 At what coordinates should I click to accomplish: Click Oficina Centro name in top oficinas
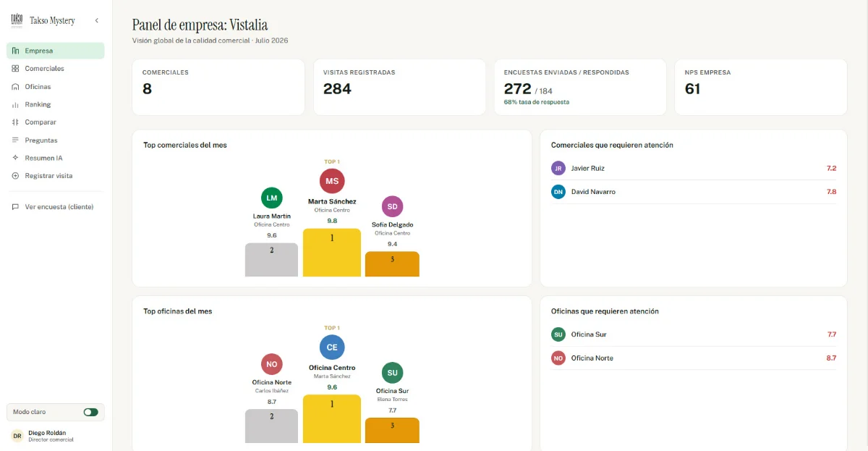coord(332,368)
